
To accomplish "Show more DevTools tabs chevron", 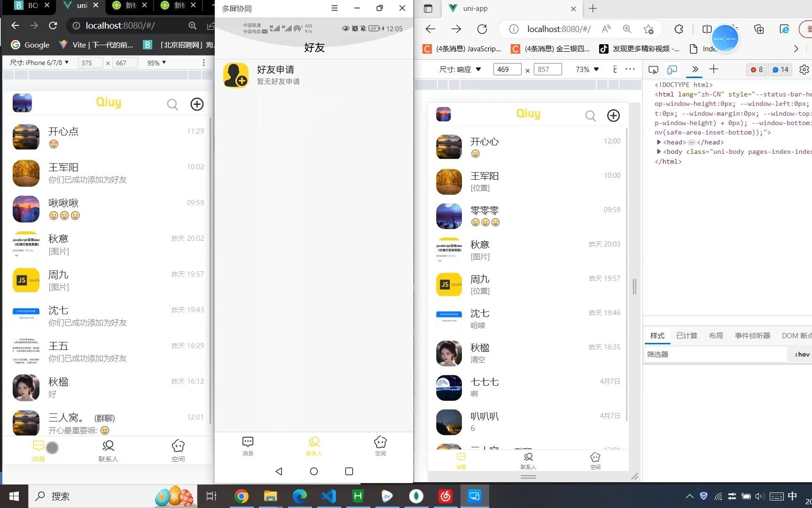I will 695,69.
